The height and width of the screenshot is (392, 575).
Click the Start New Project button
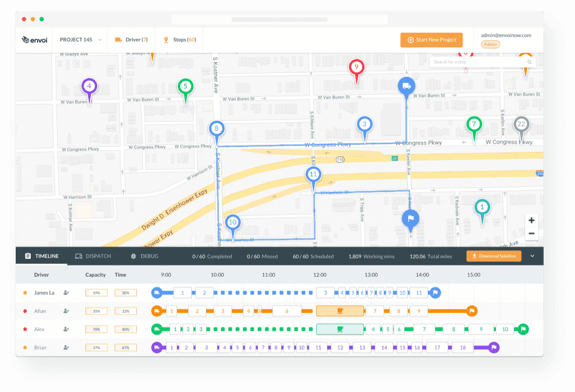(x=431, y=40)
